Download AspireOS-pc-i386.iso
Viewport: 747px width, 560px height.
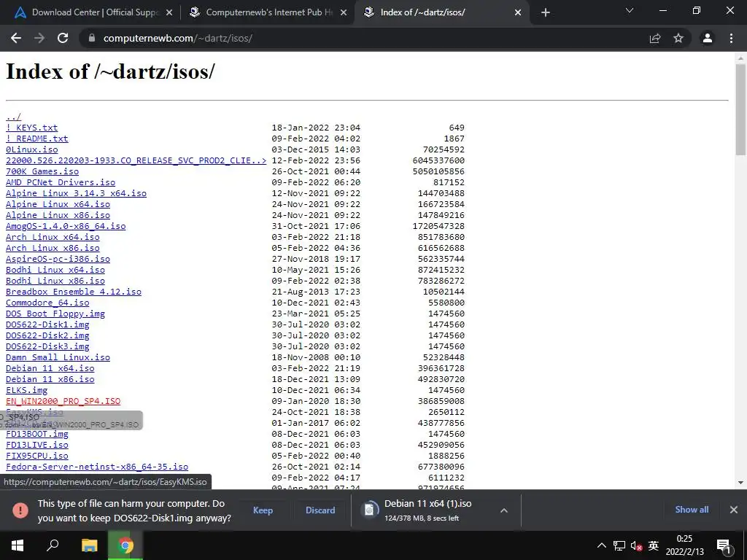point(58,259)
